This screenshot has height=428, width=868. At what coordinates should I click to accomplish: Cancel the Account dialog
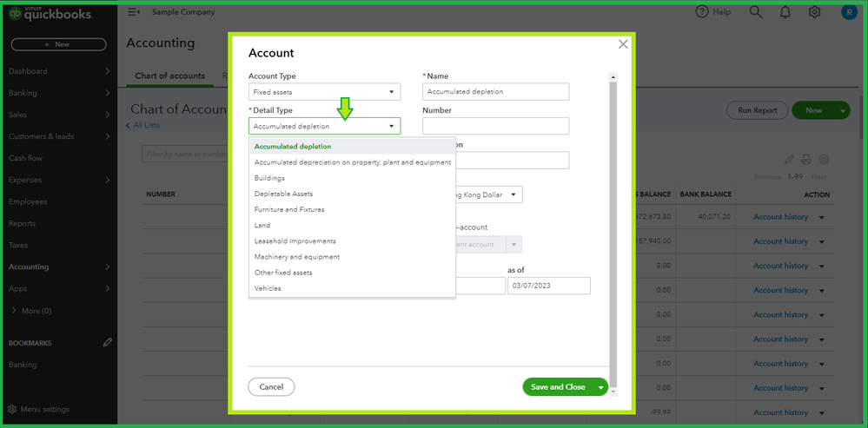(271, 387)
